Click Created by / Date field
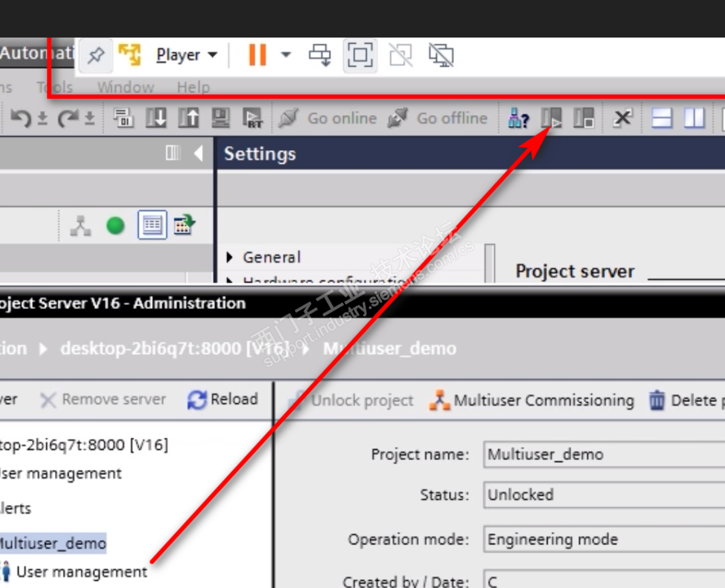The height and width of the screenshot is (588, 725). pyautogui.click(x=604, y=579)
